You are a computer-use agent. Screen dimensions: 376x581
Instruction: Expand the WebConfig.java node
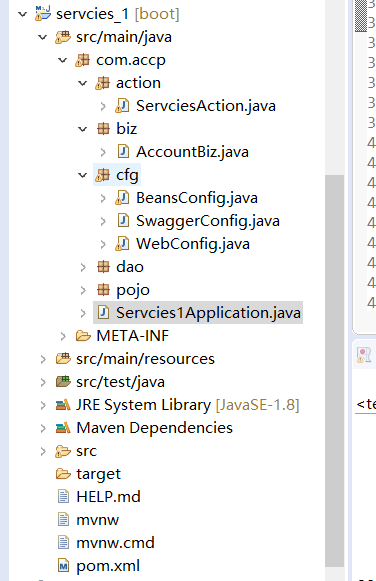tap(103, 244)
